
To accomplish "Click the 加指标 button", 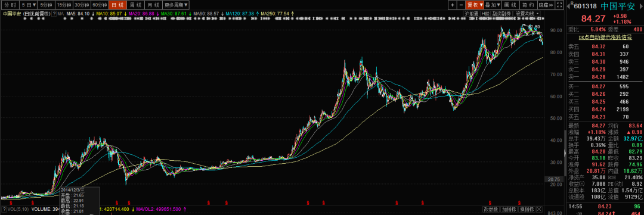I will (509, 209).
